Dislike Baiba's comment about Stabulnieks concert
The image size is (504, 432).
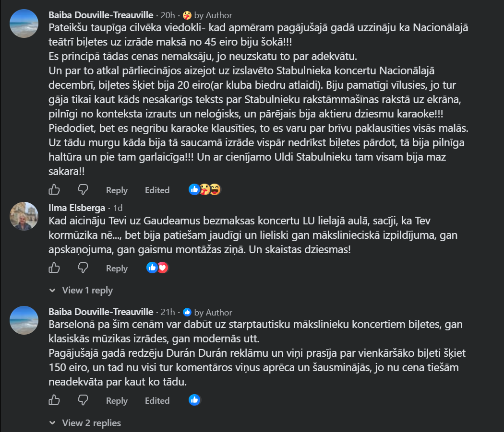click(83, 189)
